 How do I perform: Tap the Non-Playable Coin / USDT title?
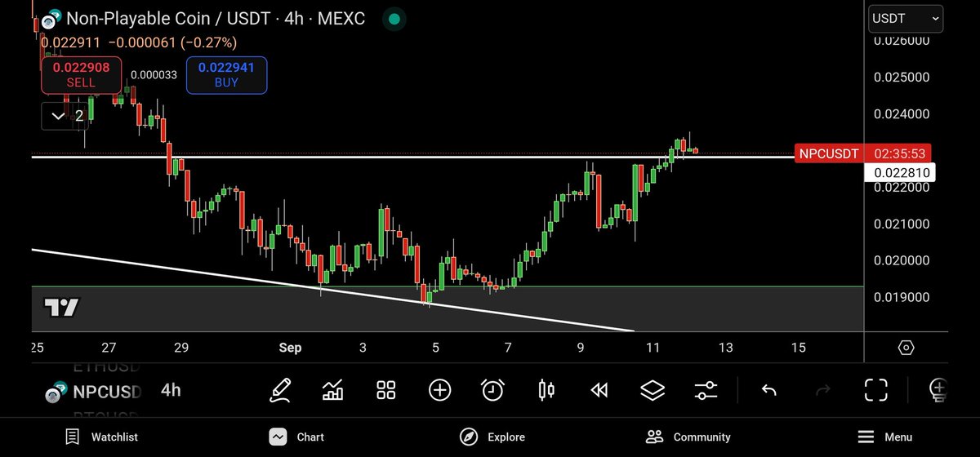[x=216, y=18]
